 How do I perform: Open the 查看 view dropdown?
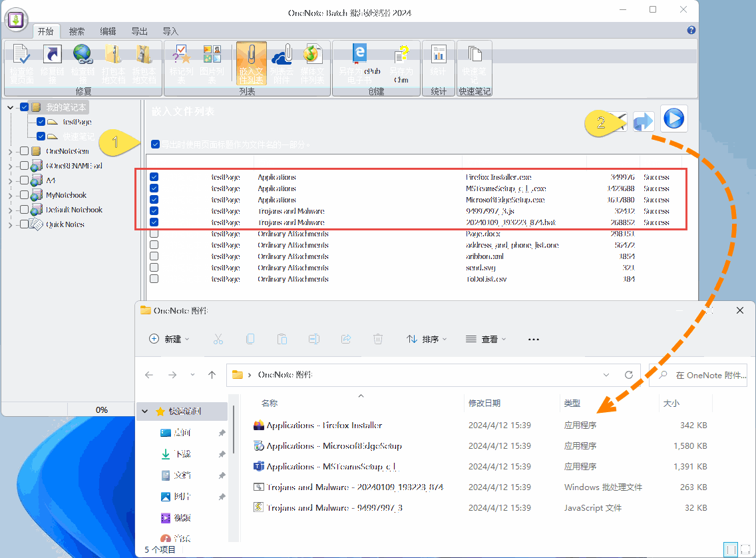(x=486, y=339)
